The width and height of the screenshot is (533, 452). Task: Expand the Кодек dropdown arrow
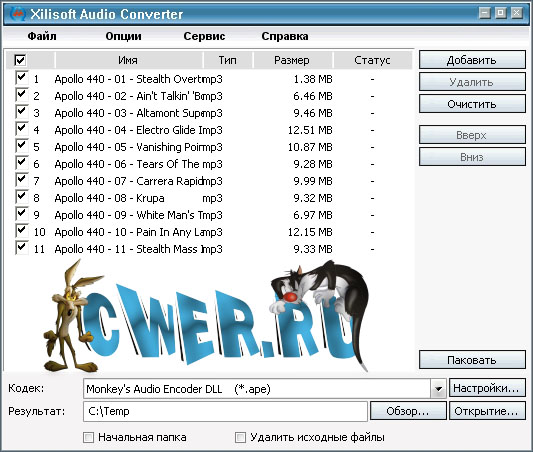(439, 388)
